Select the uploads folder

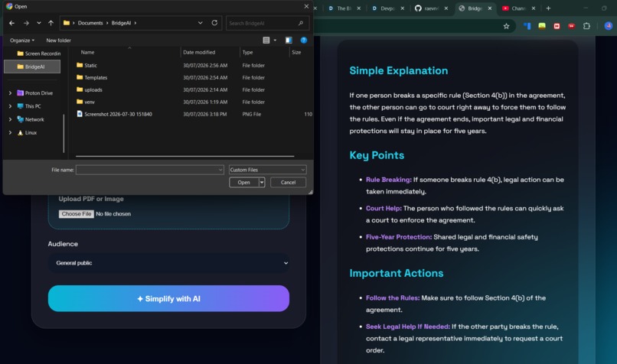point(90,89)
